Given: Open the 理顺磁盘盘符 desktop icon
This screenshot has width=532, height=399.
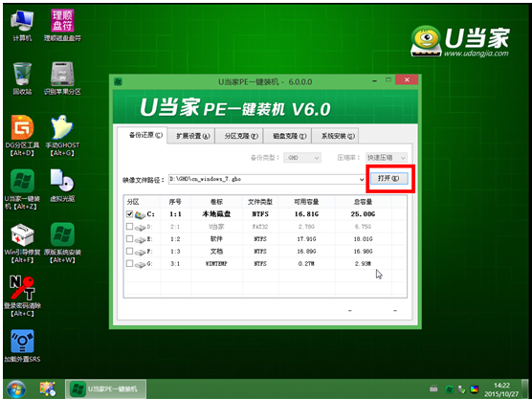Looking at the screenshot, I should (62, 26).
